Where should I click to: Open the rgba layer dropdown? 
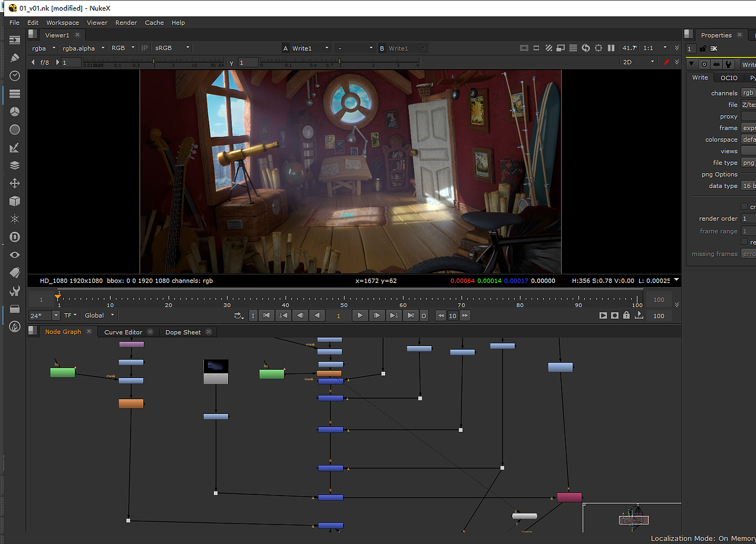point(43,48)
